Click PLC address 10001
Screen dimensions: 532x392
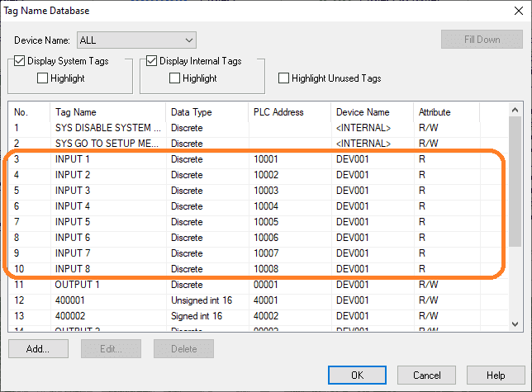pos(266,159)
